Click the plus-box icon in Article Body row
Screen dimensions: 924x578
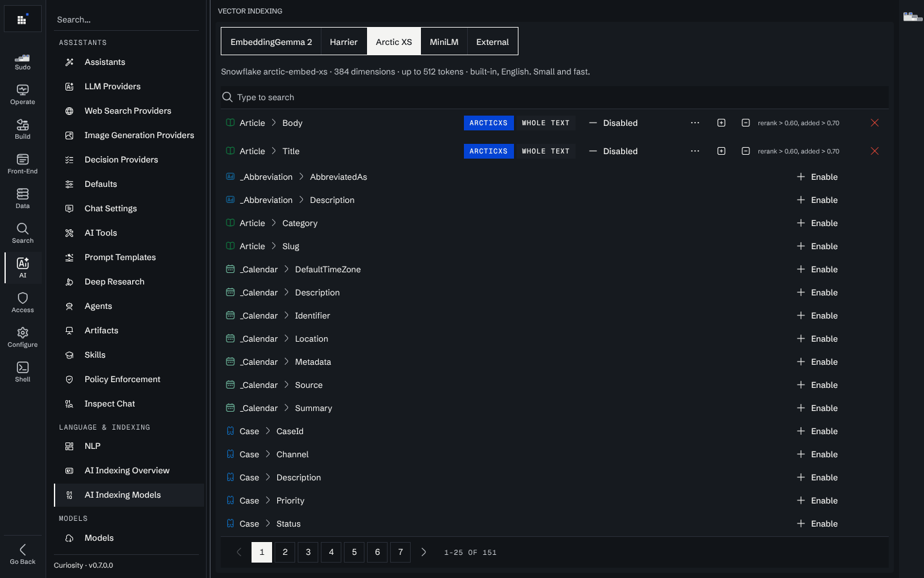coord(721,123)
